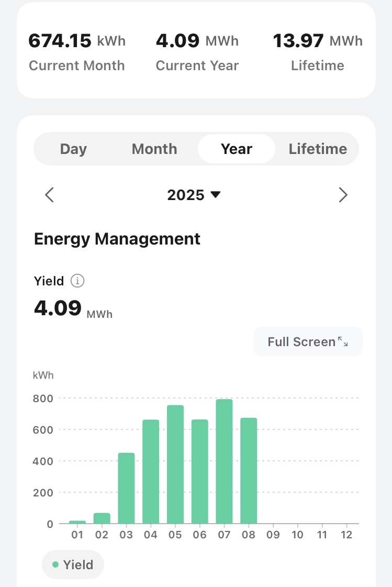Image resolution: width=392 pixels, height=587 pixels.
Task: Switch to the Lifetime tab
Action: [318, 149]
